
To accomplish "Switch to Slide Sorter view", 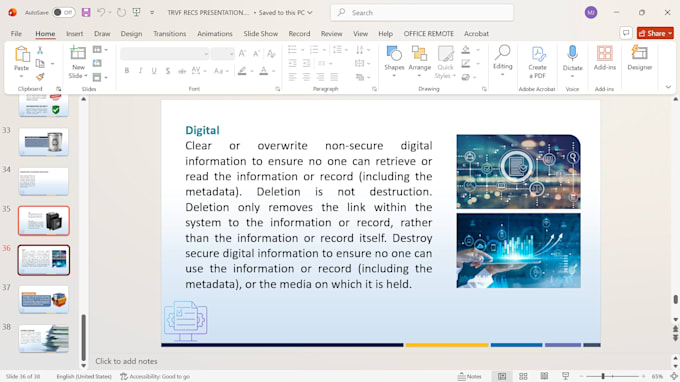I will pos(523,376).
